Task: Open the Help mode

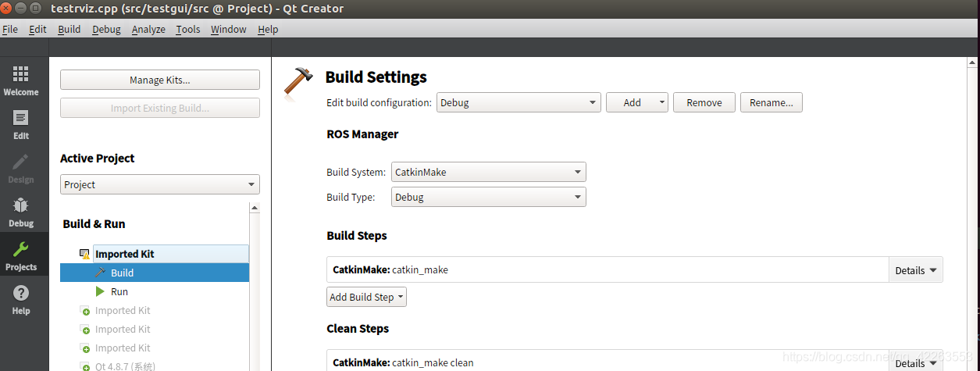Action: point(21,300)
